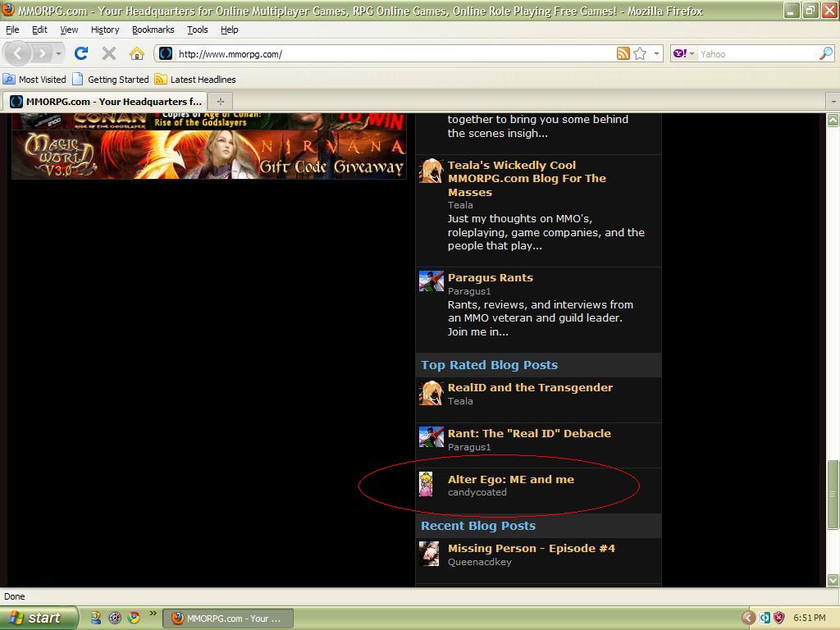Screen dimensions: 840x630
Task: Open Teala's Wickedly Cool MMORPG.com Blog link
Action: coord(527,178)
